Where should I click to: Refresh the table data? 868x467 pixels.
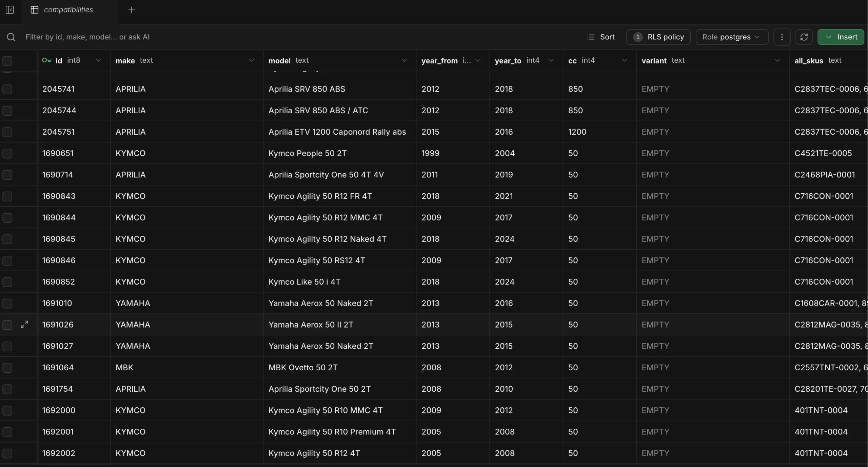(x=804, y=37)
